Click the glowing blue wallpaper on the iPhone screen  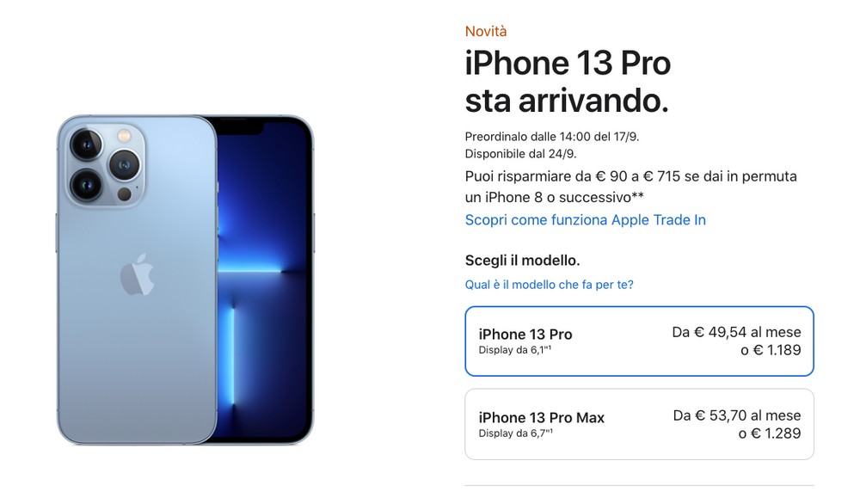tap(261, 286)
